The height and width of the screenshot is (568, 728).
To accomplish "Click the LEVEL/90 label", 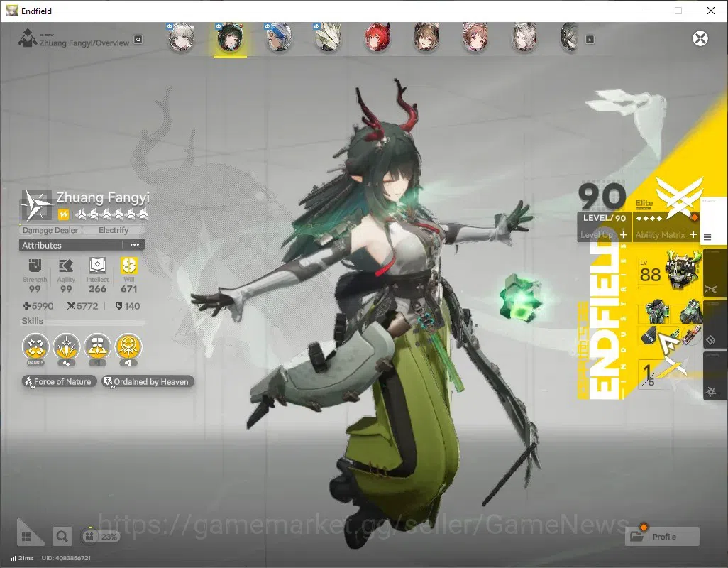I will pyautogui.click(x=604, y=218).
